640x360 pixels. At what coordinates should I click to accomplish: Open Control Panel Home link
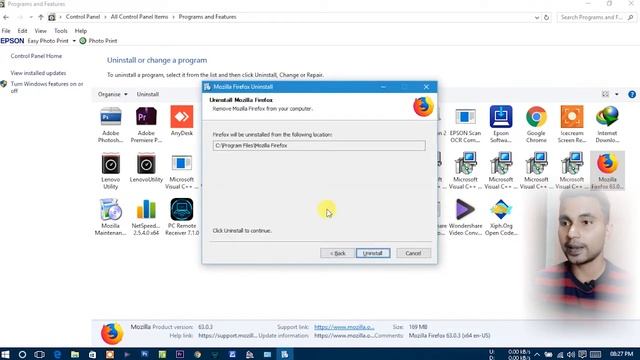(x=36, y=56)
